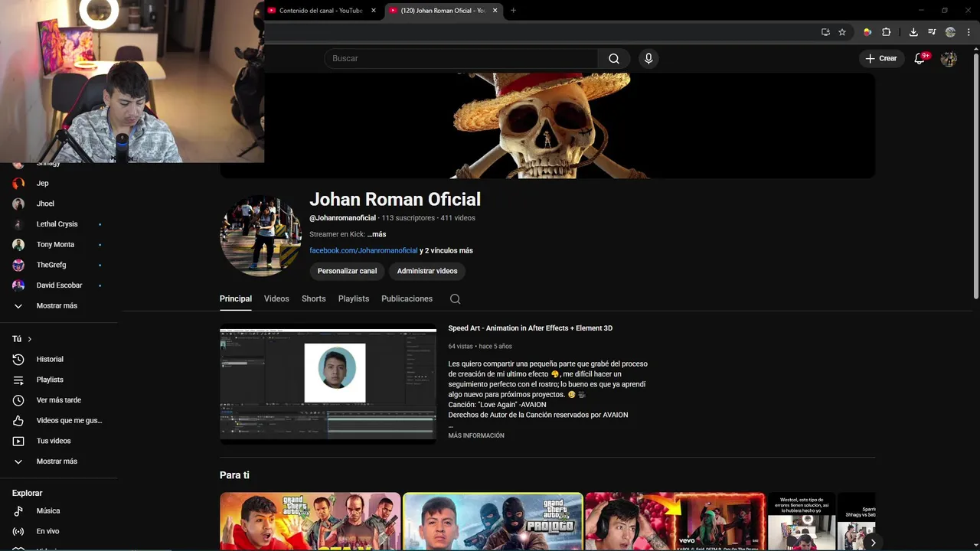Open the YouTube account avatar menu
980x551 pixels.
click(949, 58)
